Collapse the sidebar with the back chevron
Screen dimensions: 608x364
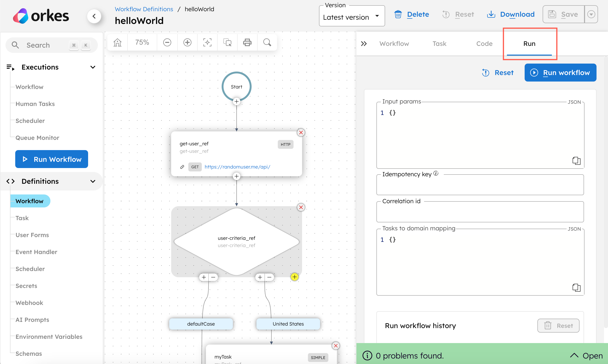point(94,16)
